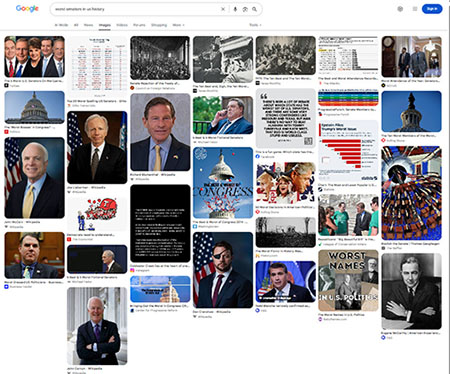Click the 'John McCain - Wikipedia' caption link
The height and width of the screenshot is (374, 450).
point(22,222)
